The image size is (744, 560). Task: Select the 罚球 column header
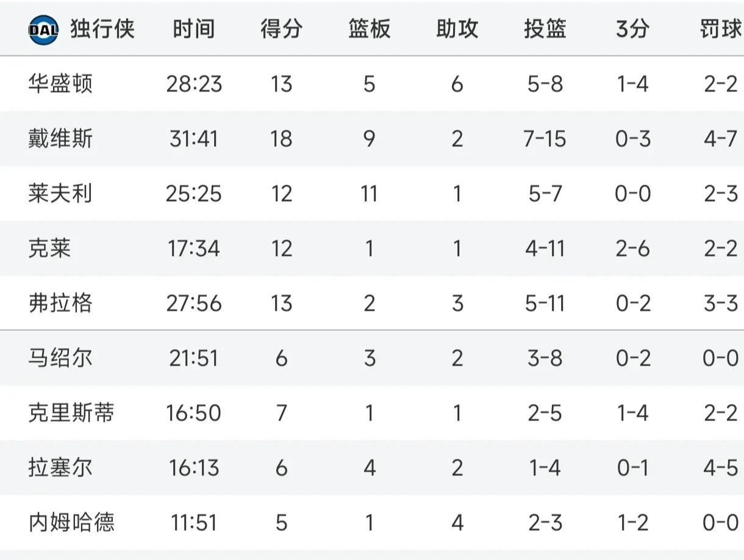click(720, 29)
